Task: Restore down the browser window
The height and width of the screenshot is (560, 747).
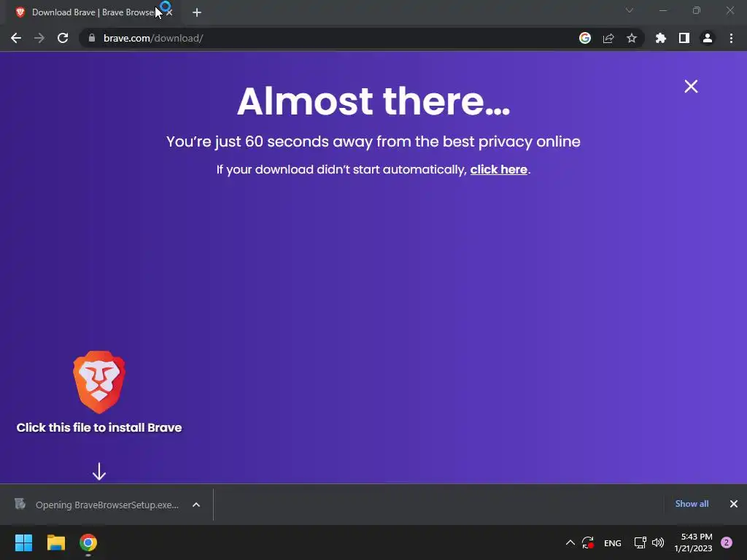Action: point(697,10)
